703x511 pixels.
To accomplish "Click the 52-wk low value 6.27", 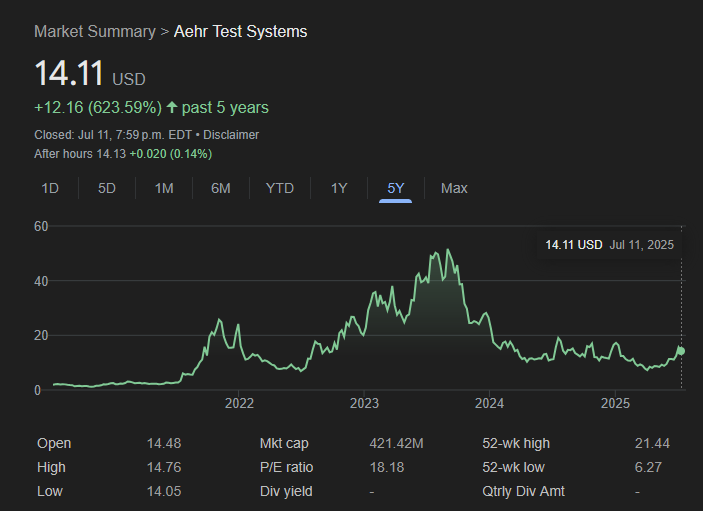I will tap(648, 468).
